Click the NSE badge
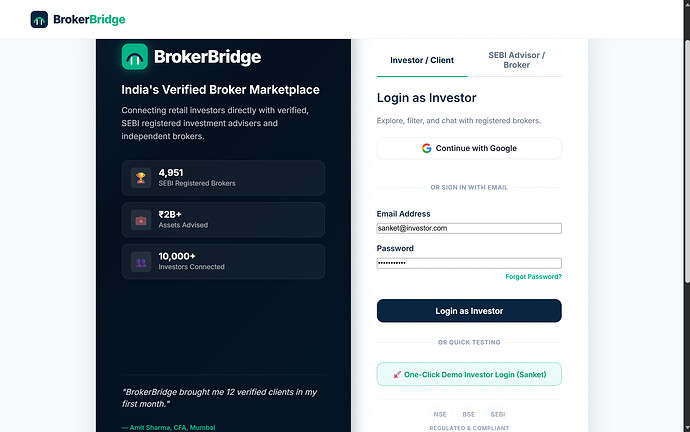 440,414
